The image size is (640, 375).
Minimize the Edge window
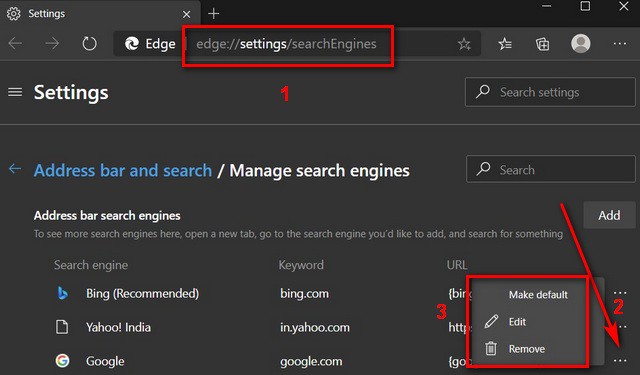point(546,6)
